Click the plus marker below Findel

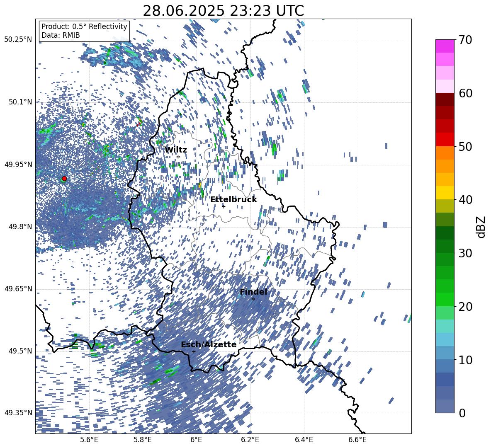pos(253,299)
